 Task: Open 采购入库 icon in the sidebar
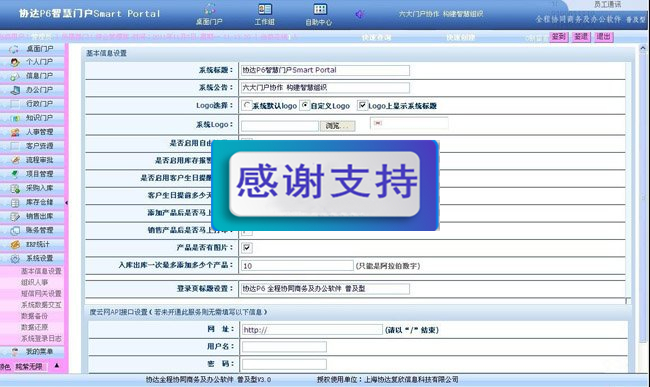pos(15,189)
